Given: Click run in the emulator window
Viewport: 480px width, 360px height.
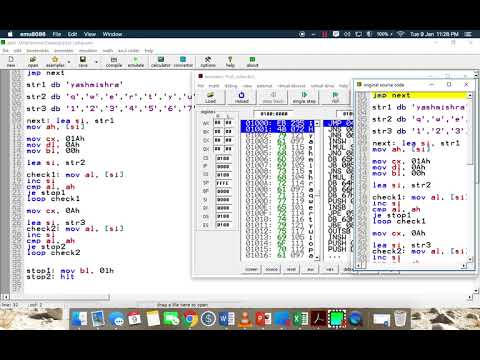Looking at the screenshot, I should tap(335, 97).
